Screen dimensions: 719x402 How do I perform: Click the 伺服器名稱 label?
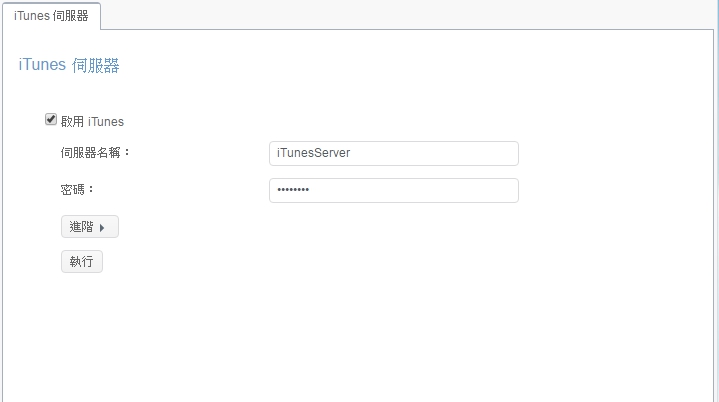click(95, 153)
